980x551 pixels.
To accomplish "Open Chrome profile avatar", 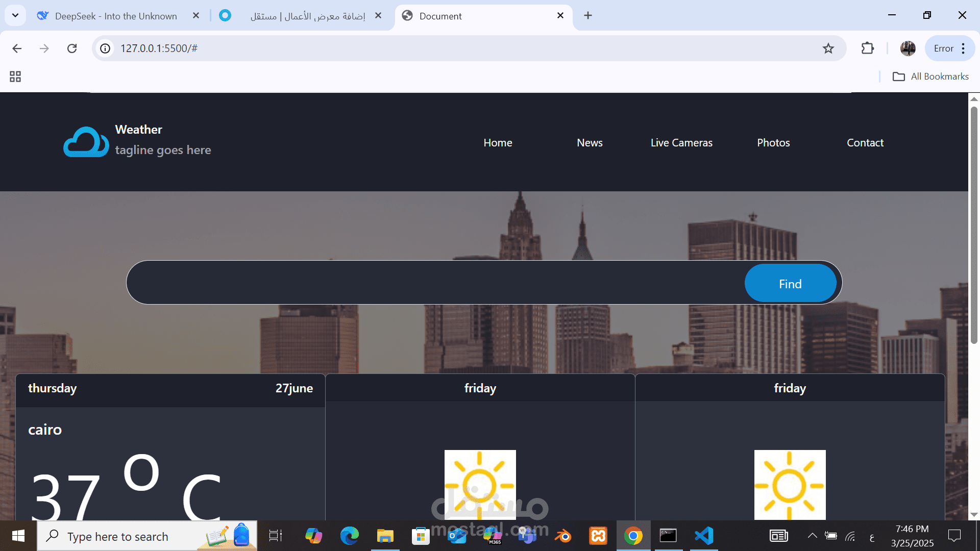I will pos(908,48).
